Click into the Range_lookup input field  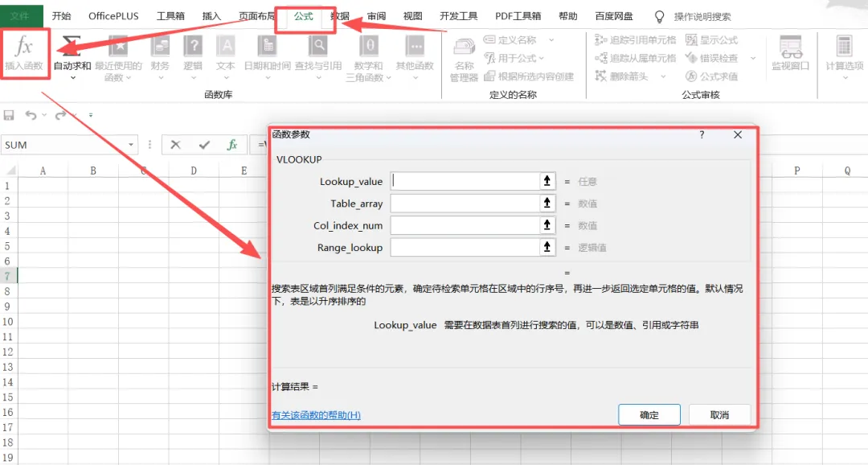click(x=465, y=247)
